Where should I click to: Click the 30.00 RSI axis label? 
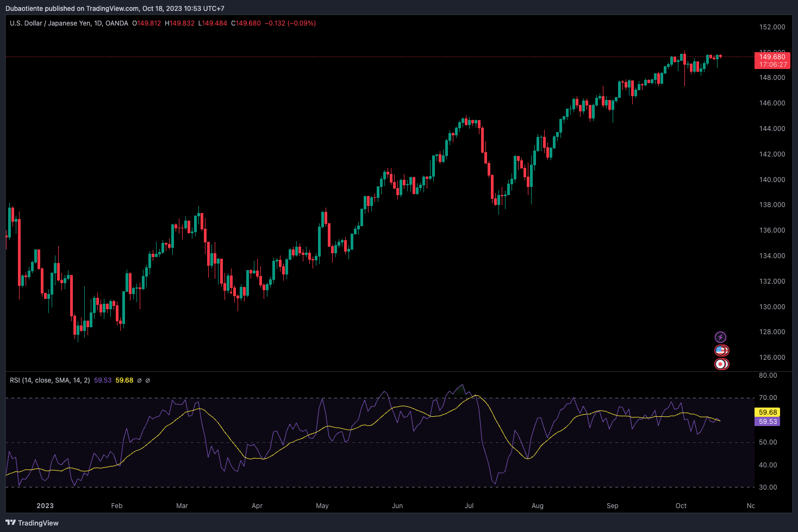pyautogui.click(x=768, y=487)
